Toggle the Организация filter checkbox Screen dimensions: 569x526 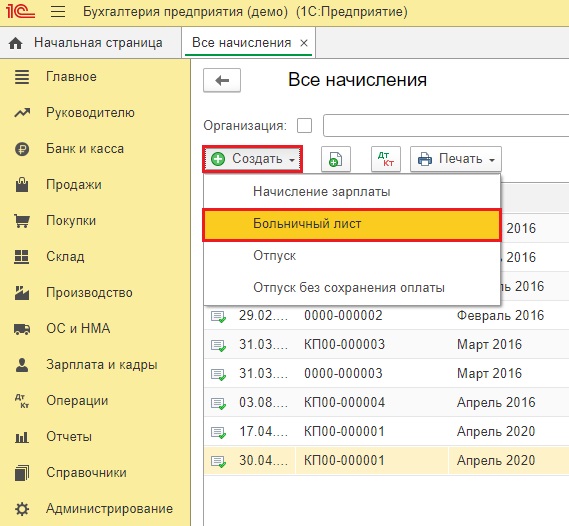point(304,126)
